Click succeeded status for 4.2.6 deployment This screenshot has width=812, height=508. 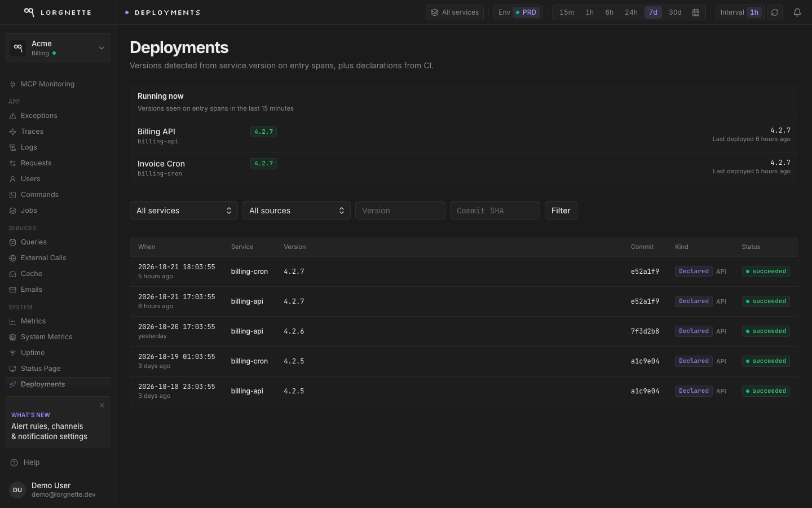click(766, 331)
